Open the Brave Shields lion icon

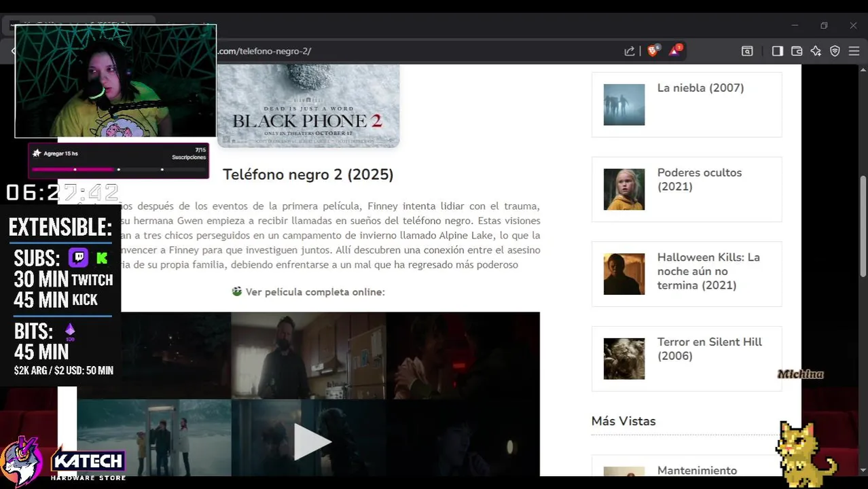click(x=653, y=50)
